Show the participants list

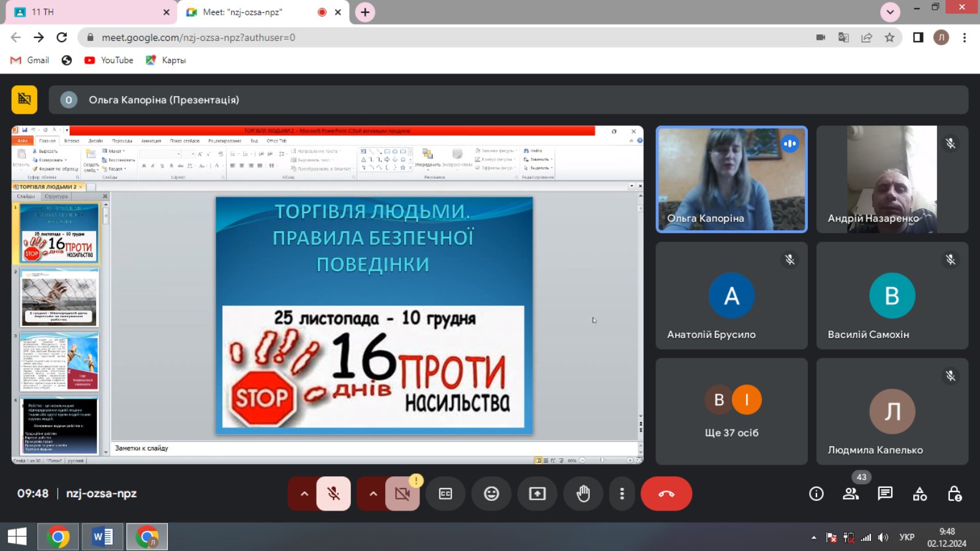(x=851, y=493)
